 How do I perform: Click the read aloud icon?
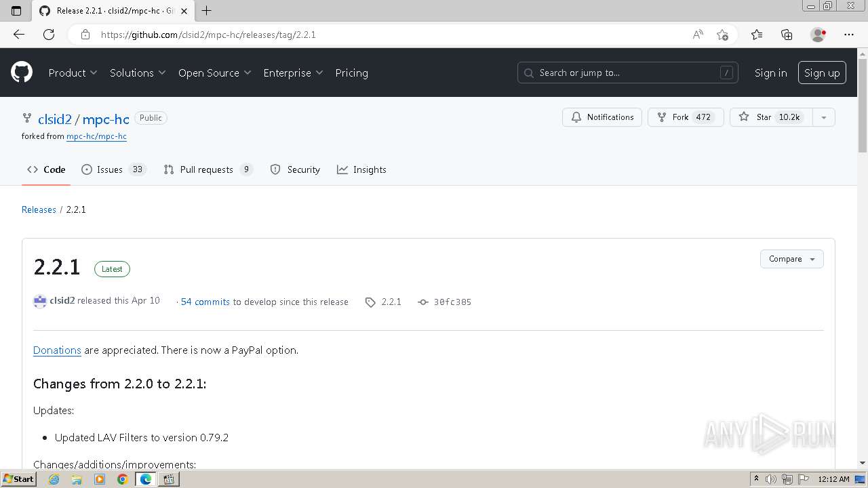pos(698,35)
